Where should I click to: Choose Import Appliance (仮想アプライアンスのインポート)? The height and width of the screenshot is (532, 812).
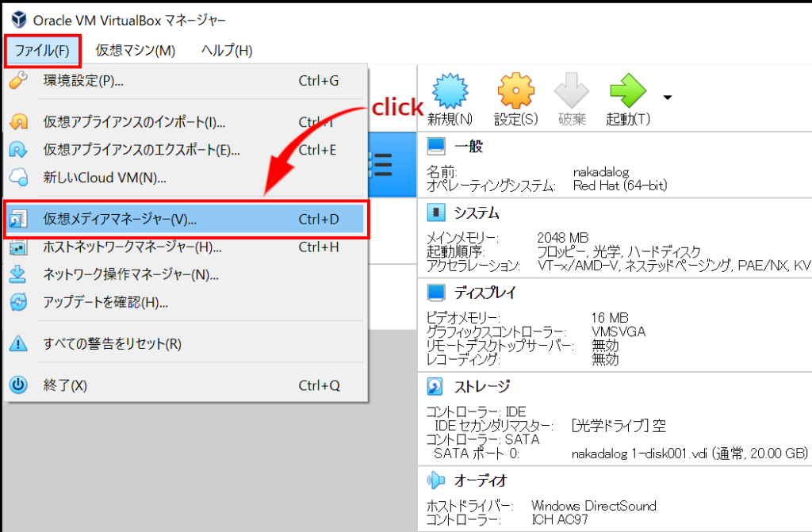click(x=134, y=122)
